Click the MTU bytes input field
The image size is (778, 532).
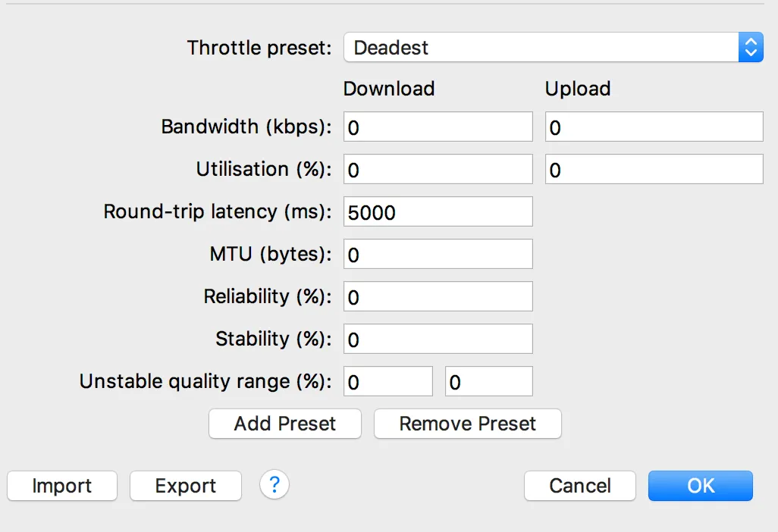click(438, 255)
